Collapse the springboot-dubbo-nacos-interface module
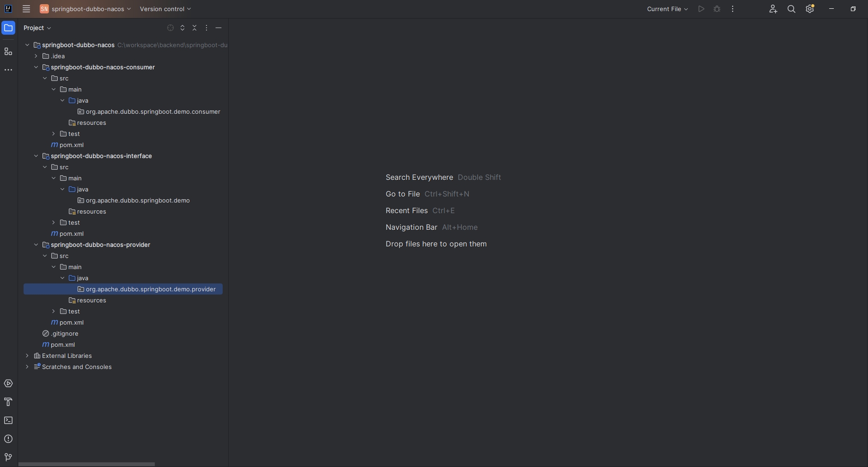Image resolution: width=868 pixels, height=467 pixels. coord(36,156)
